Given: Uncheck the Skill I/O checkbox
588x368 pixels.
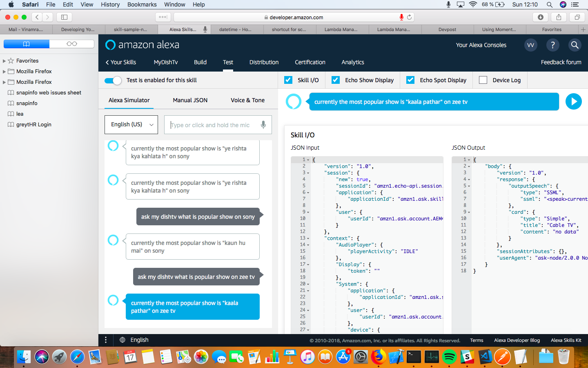Looking at the screenshot, I should pyautogui.click(x=288, y=80).
